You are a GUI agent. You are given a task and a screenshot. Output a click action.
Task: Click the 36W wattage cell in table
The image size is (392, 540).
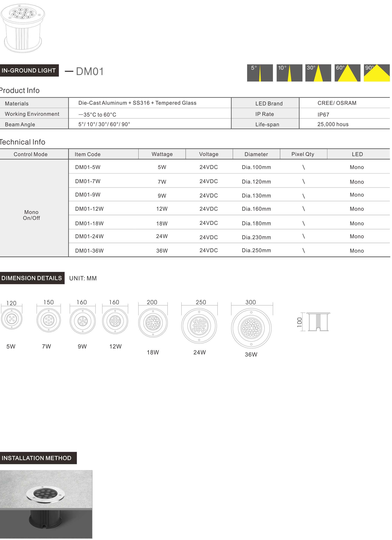pyautogui.click(x=162, y=251)
